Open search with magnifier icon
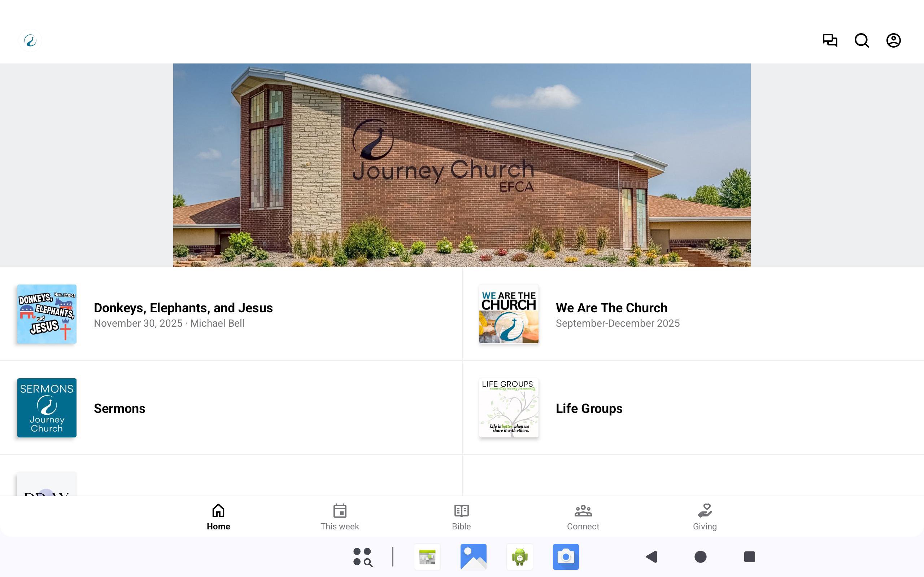 (862, 40)
